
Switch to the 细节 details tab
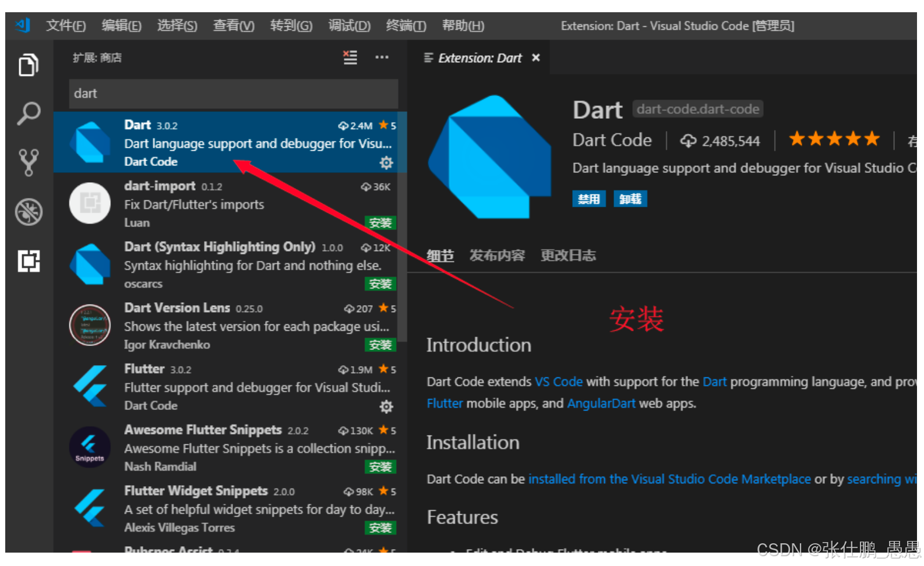point(440,256)
